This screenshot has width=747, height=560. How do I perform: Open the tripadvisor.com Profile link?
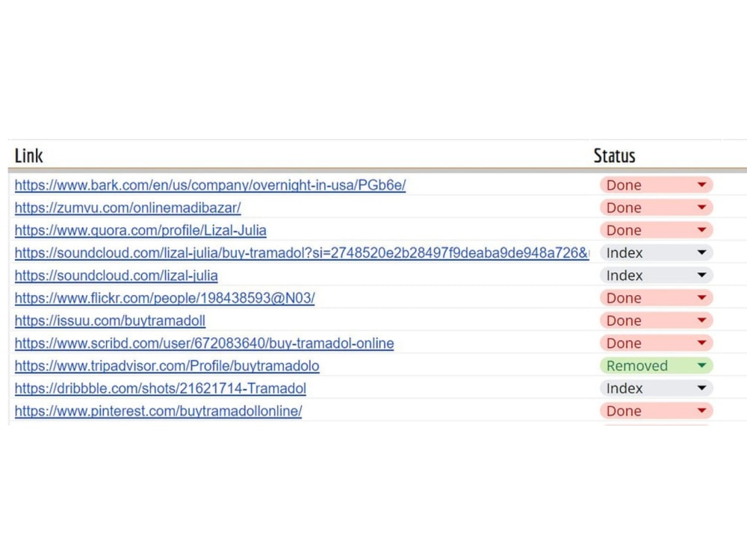(167, 366)
